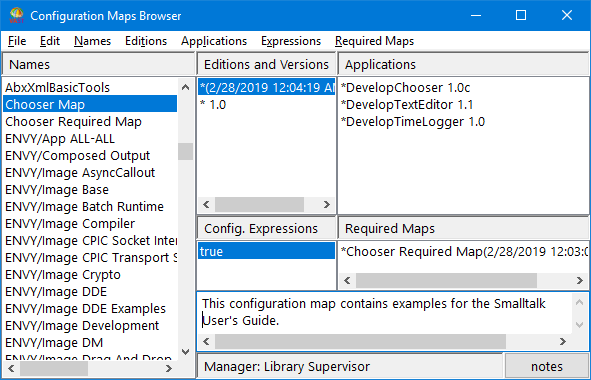Click the Applications panel header
The height and width of the screenshot is (380, 591).
[x=463, y=64]
